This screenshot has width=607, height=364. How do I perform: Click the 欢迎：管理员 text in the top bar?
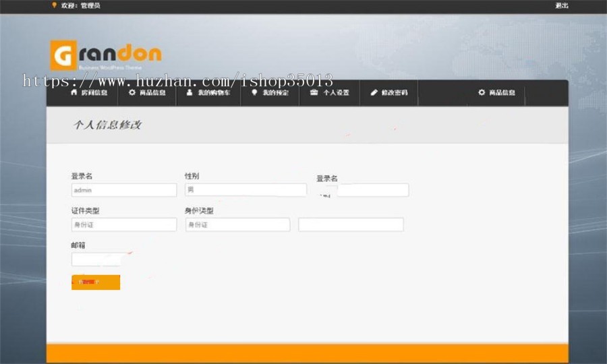[x=80, y=5]
